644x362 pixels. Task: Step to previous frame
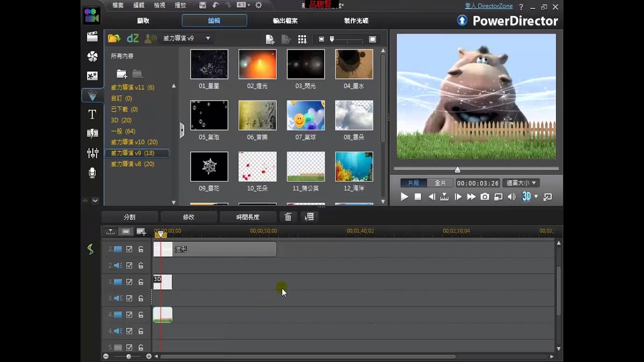click(x=431, y=197)
